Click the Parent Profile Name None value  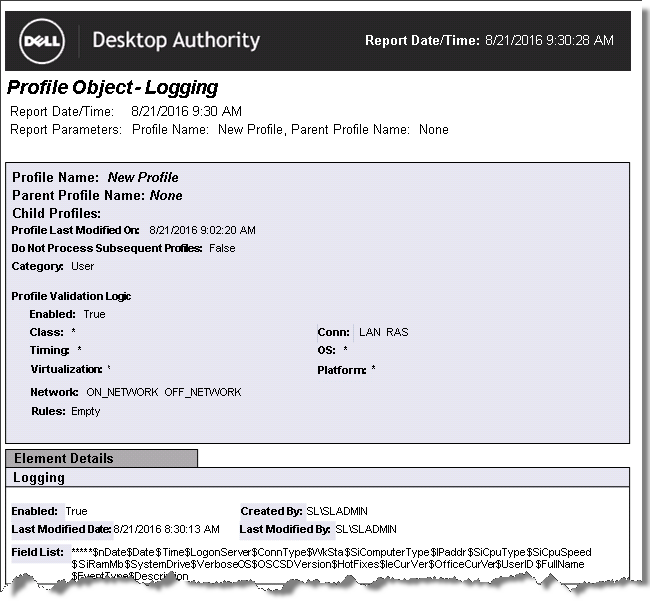166,195
